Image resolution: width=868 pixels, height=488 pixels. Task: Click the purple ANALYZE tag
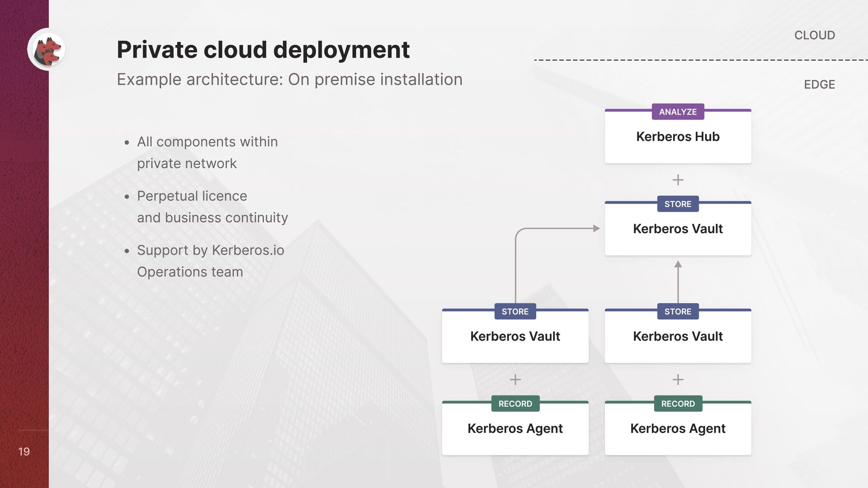(x=678, y=112)
